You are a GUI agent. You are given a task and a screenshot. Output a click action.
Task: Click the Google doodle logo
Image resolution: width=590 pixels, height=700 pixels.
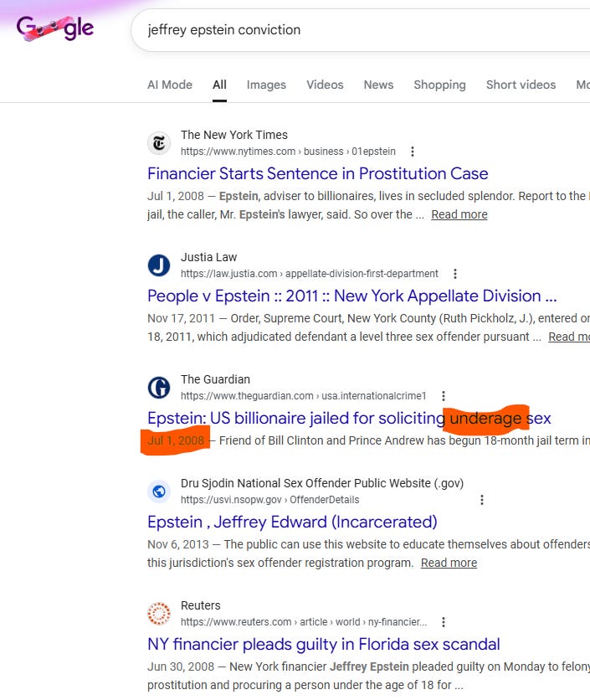tap(55, 28)
